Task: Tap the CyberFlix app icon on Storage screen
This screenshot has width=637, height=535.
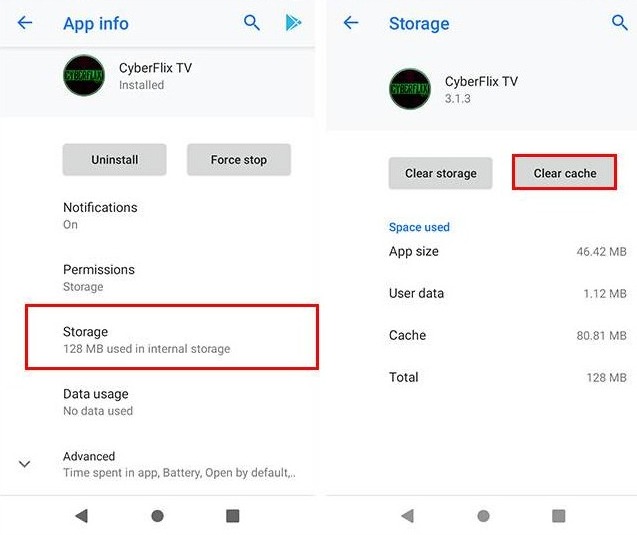Action: [x=409, y=89]
